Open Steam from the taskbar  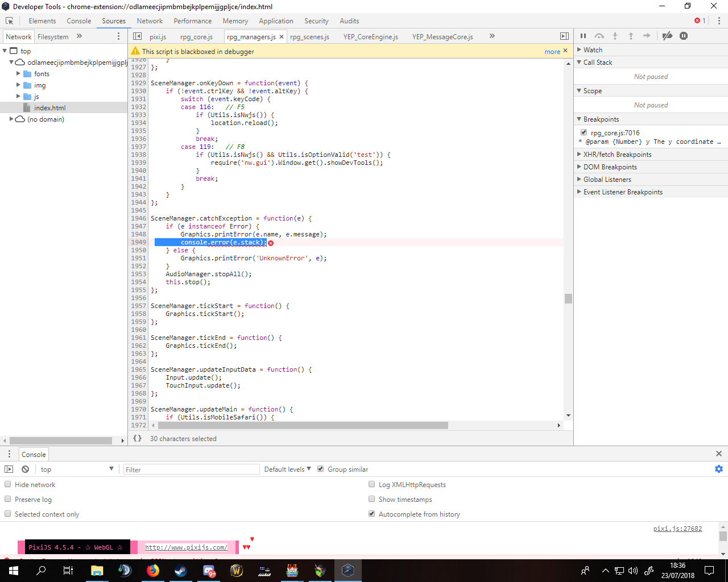(x=181, y=571)
